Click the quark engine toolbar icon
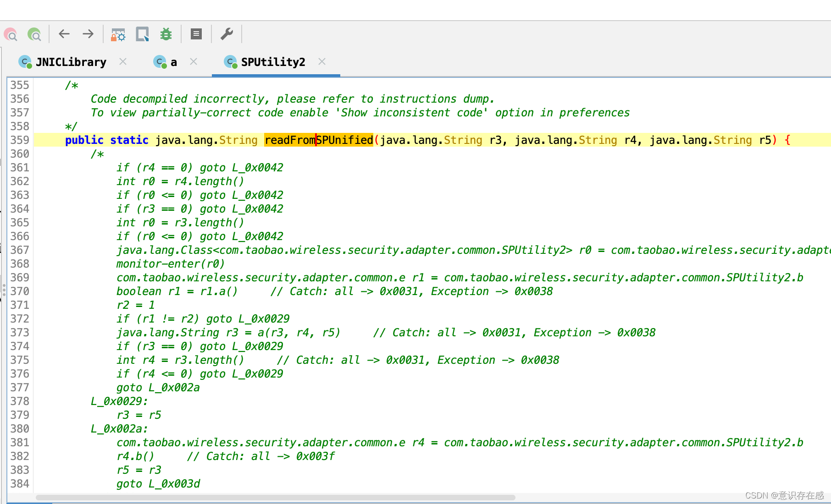Viewport: 831px width, 504px height. [143, 34]
